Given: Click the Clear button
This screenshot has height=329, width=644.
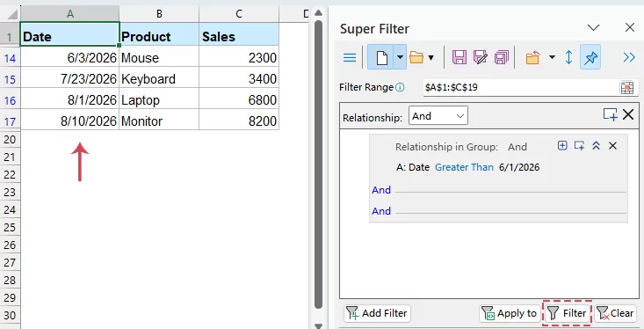Looking at the screenshot, I should tap(615, 313).
